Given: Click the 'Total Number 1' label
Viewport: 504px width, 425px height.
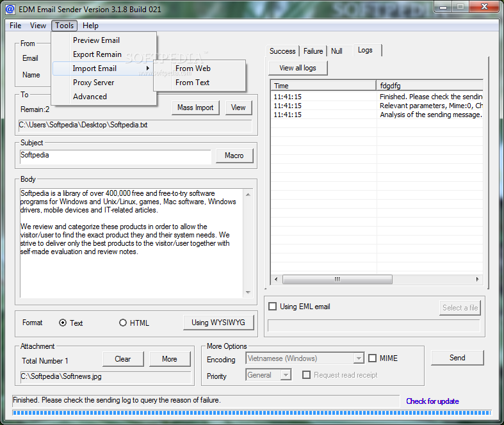Looking at the screenshot, I should (x=45, y=361).
